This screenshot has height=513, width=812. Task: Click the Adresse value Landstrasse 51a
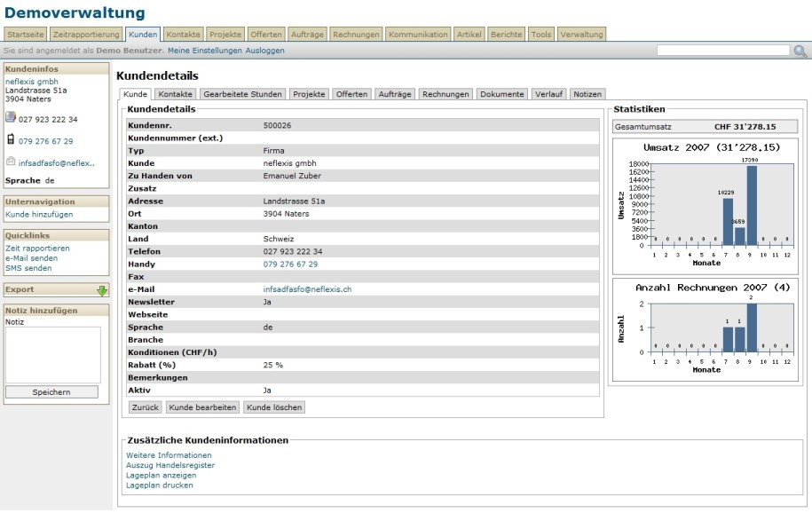(x=294, y=201)
